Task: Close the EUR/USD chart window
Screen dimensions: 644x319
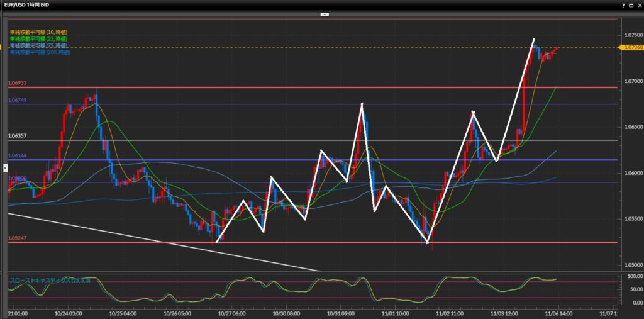Action: click(638, 5)
